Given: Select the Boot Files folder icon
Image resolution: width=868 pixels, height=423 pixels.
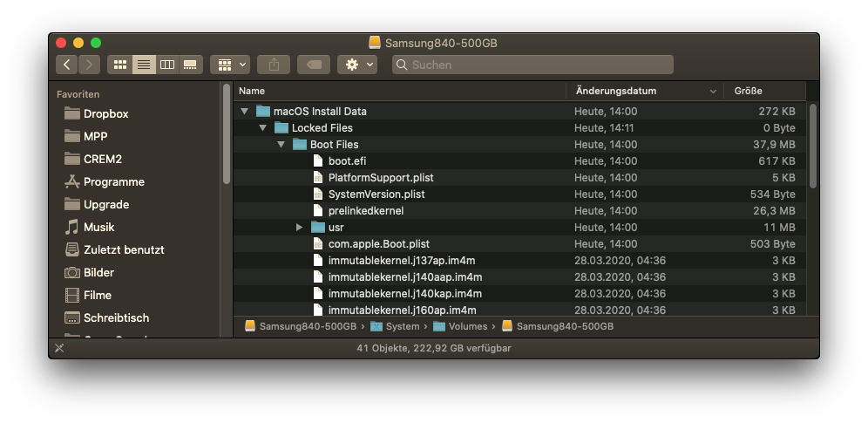Looking at the screenshot, I should pyautogui.click(x=300, y=145).
